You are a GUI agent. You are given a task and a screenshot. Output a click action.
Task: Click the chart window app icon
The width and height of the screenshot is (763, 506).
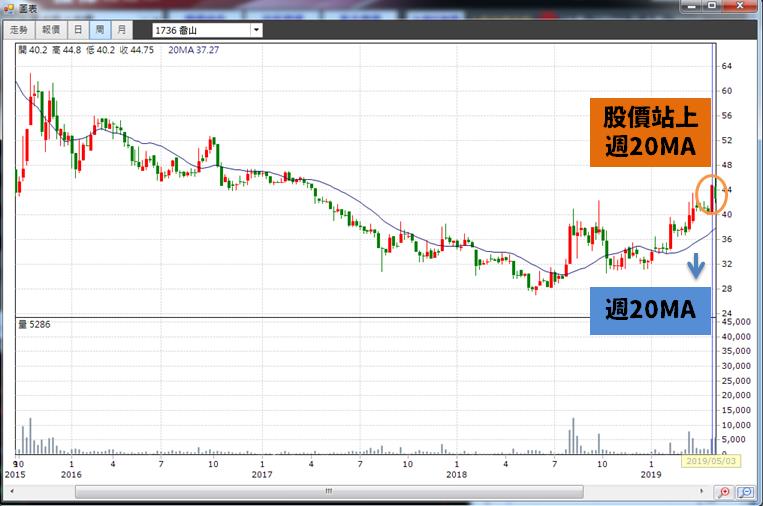[x=8, y=8]
